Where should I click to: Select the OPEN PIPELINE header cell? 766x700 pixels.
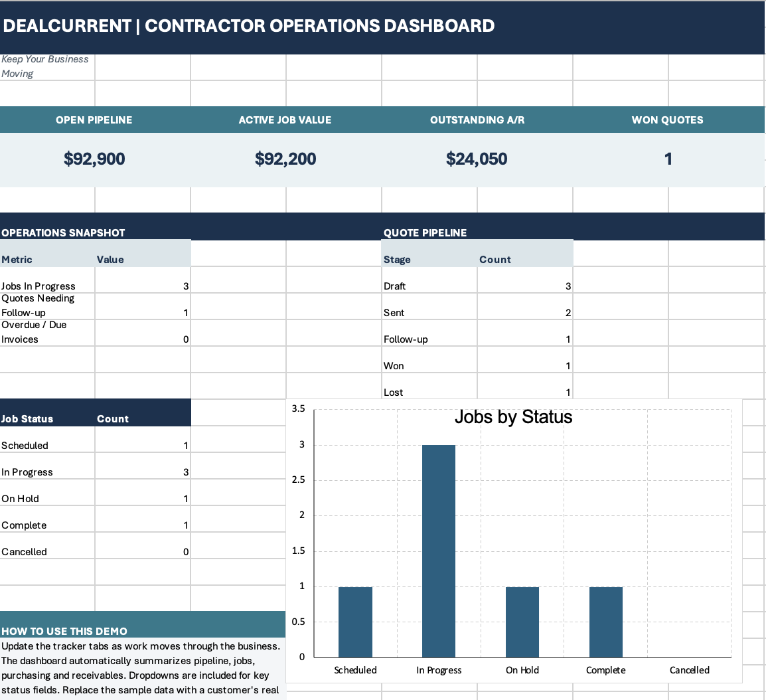point(94,120)
